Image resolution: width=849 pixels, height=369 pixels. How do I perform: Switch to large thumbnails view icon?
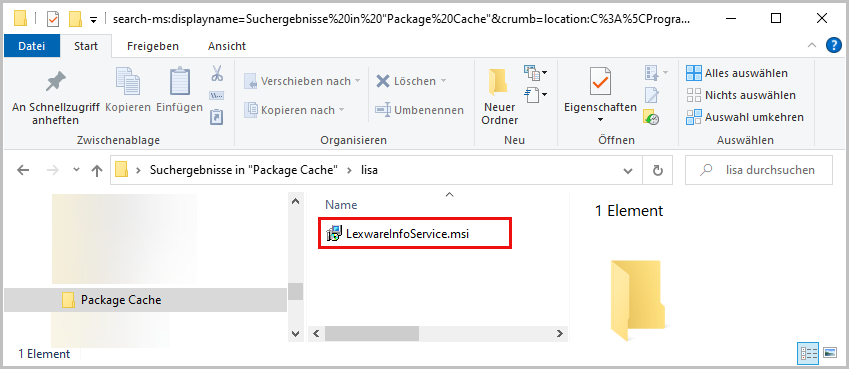[x=829, y=353]
